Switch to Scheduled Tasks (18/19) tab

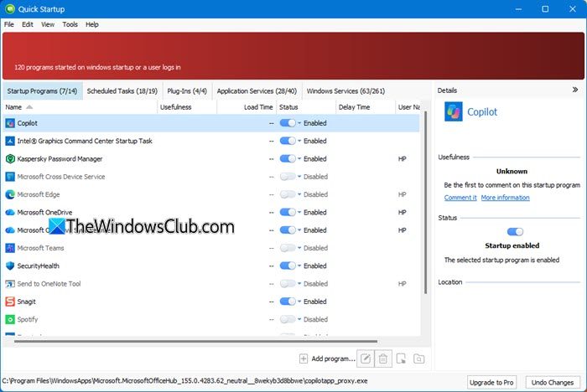point(122,91)
